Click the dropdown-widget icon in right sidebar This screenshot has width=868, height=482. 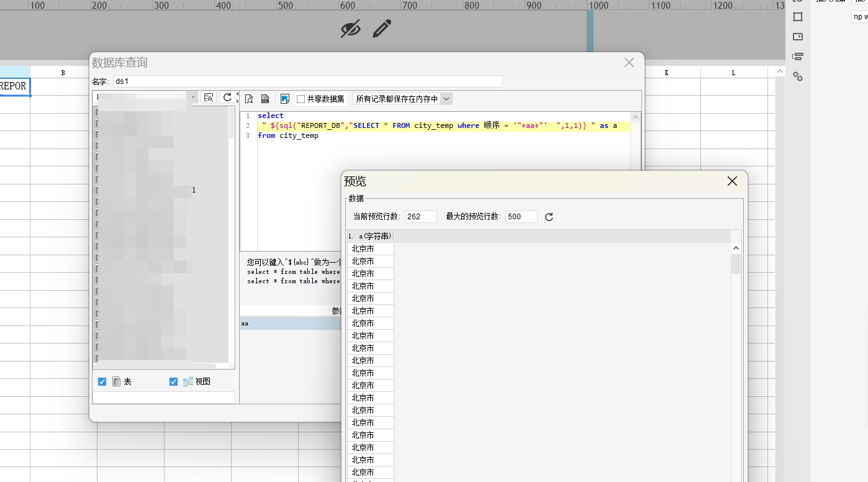[798, 37]
